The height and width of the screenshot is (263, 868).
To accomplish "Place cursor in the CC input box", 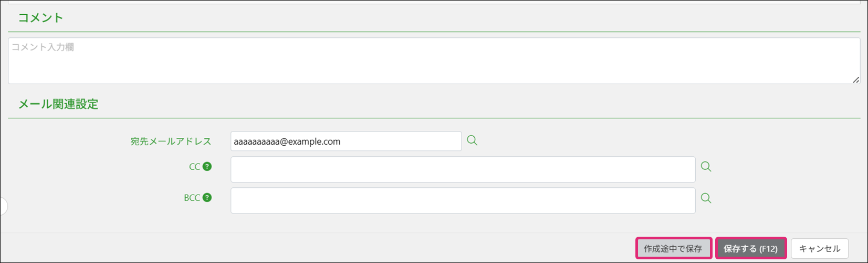I will (x=463, y=169).
